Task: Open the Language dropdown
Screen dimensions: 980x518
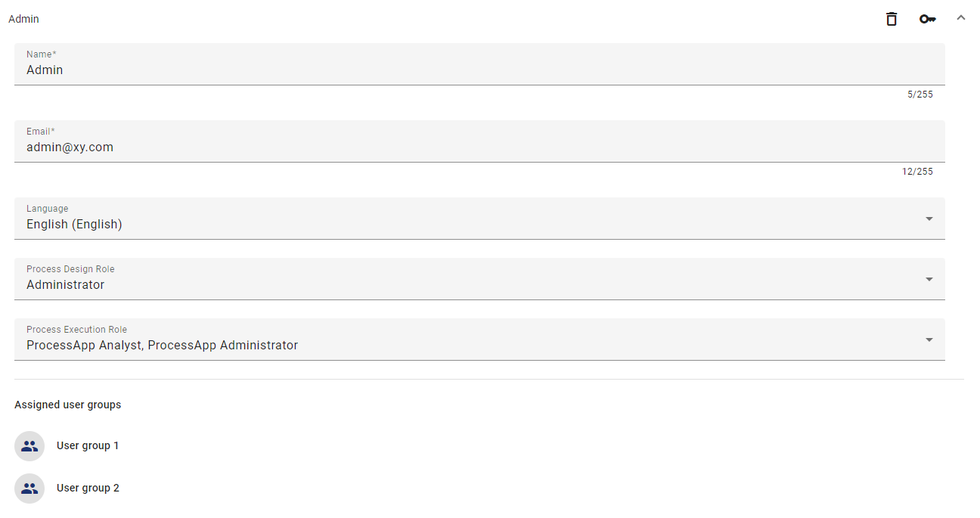Action: (929, 218)
